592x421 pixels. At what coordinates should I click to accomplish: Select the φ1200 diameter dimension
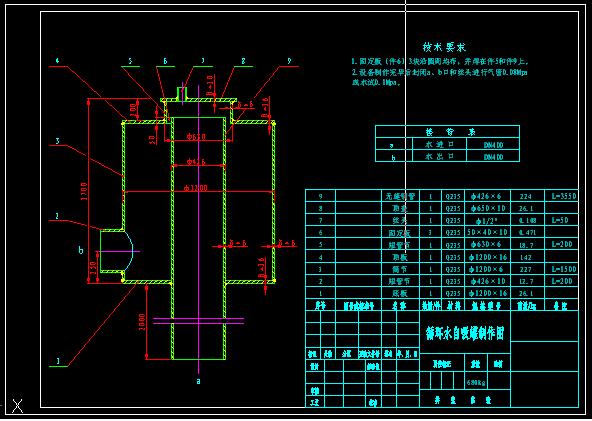[x=197, y=188]
